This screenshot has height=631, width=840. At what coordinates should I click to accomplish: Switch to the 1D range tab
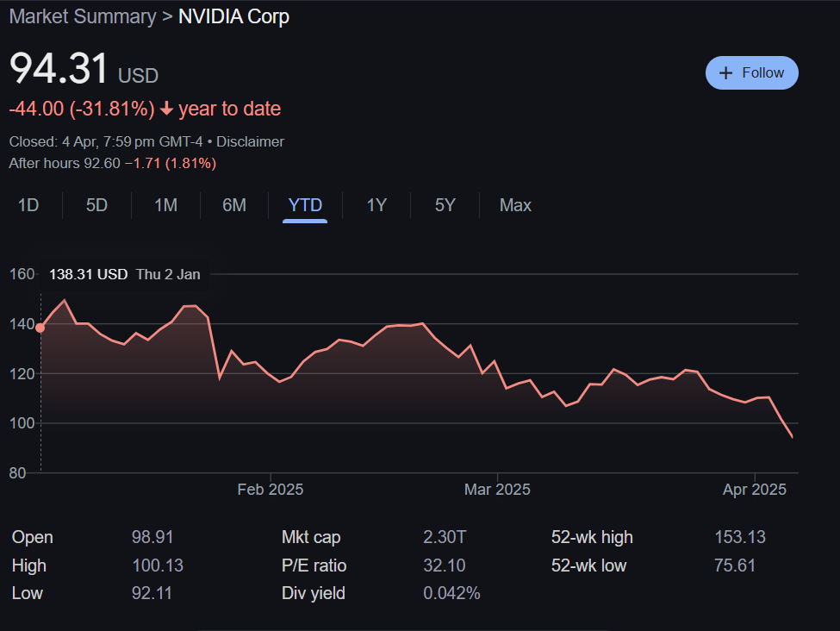tap(28, 205)
